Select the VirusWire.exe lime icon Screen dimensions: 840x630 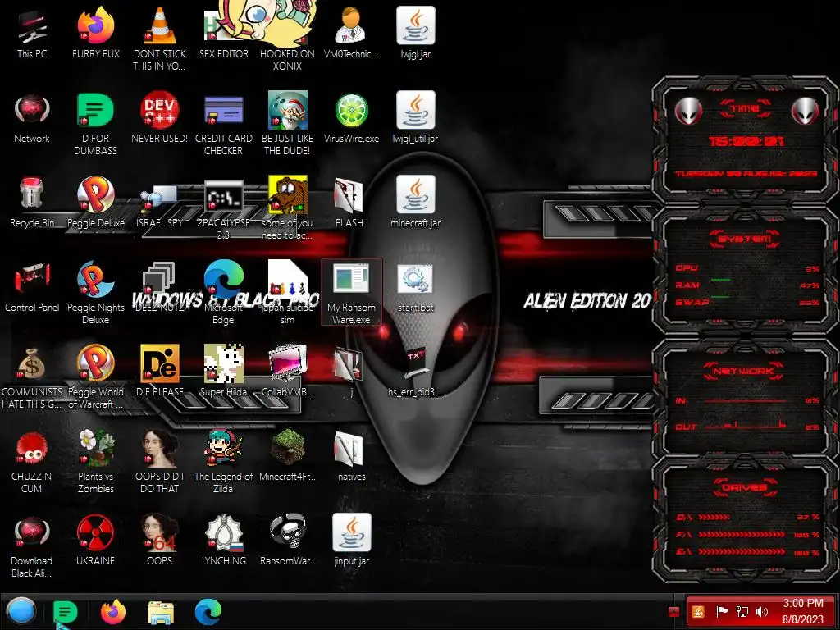point(351,118)
